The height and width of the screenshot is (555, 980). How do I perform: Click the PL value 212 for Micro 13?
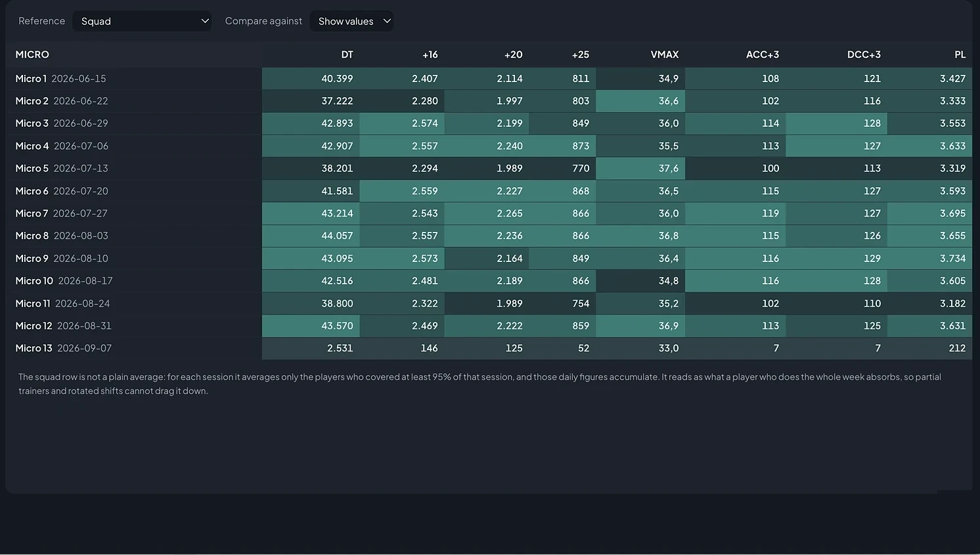pos(930,348)
